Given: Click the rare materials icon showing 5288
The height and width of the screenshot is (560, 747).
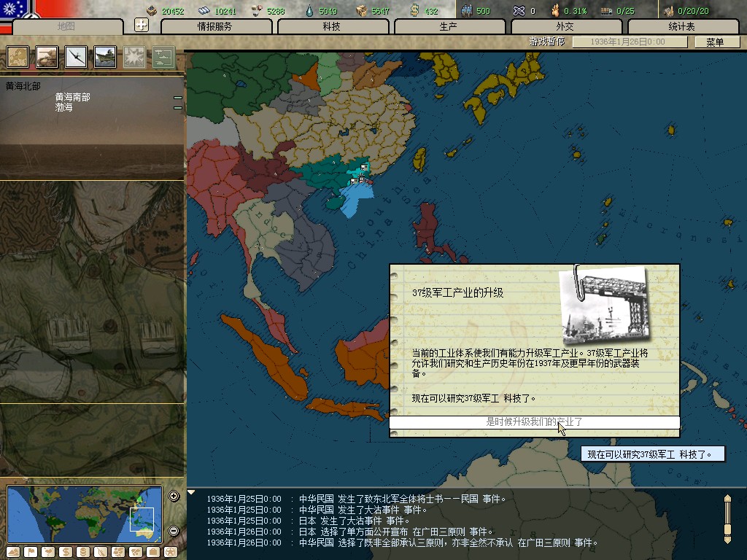Looking at the screenshot, I should coord(256,10).
